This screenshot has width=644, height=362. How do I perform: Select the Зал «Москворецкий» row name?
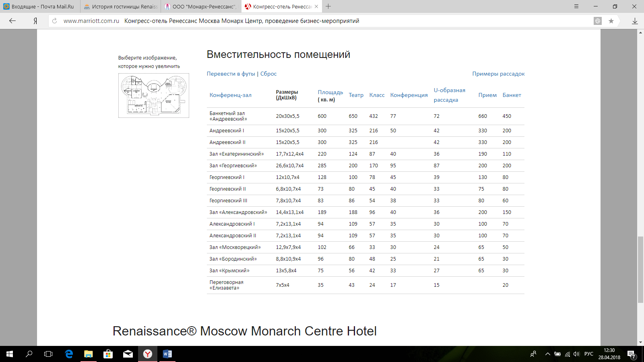tap(235, 247)
